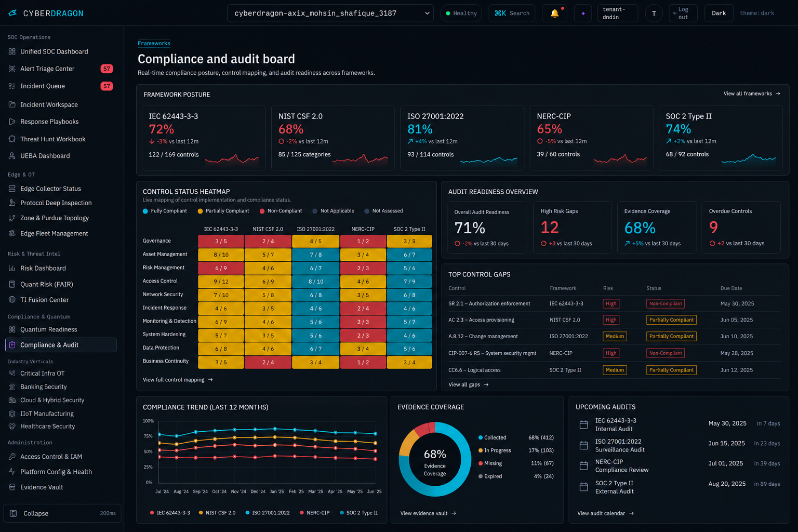Click the T user avatar
The height and width of the screenshot is (532, 798).
(x=654, y=14)
